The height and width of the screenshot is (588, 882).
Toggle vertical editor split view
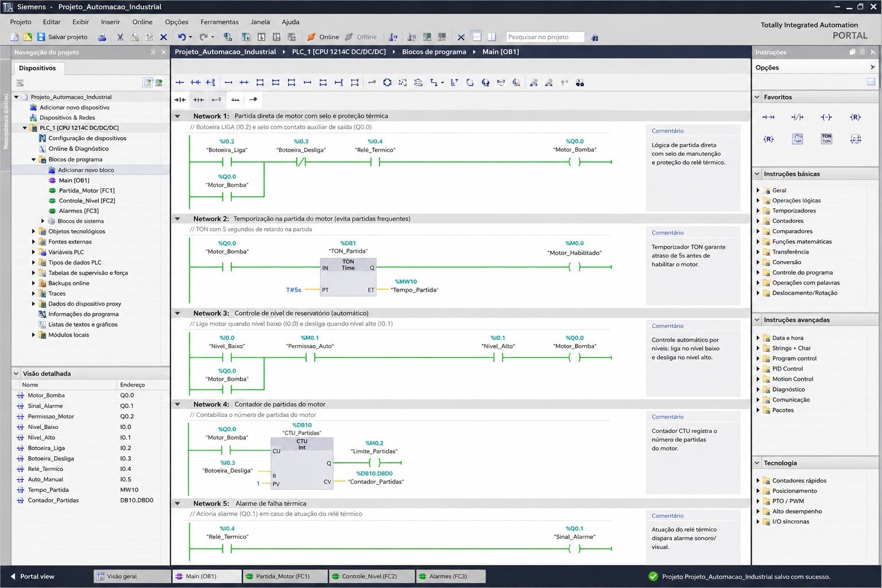[x=492, y=37]
